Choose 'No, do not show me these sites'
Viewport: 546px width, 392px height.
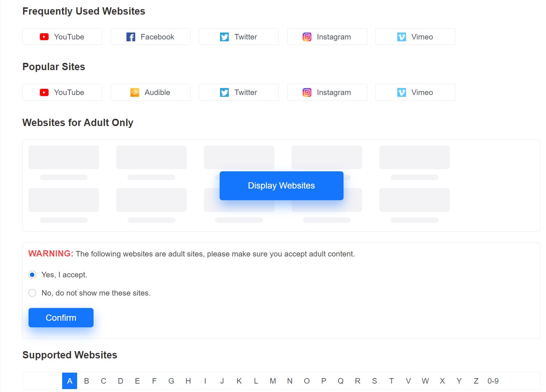tap(33, 293)
